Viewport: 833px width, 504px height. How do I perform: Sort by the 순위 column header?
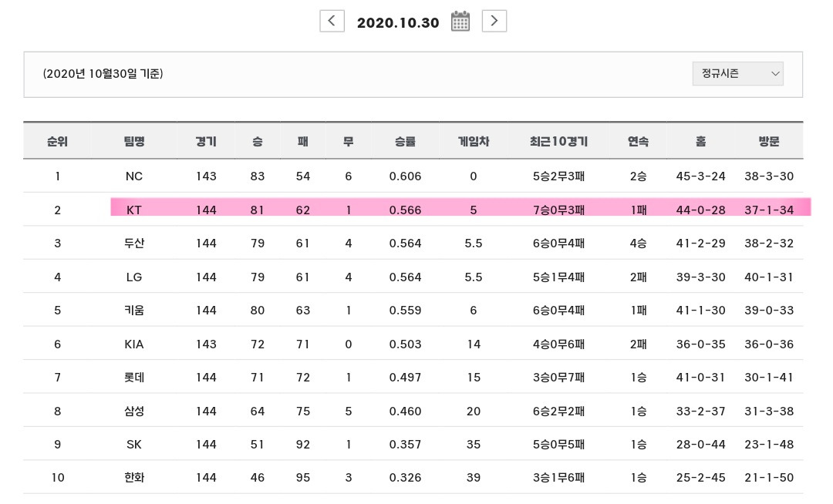click(57, 141)
